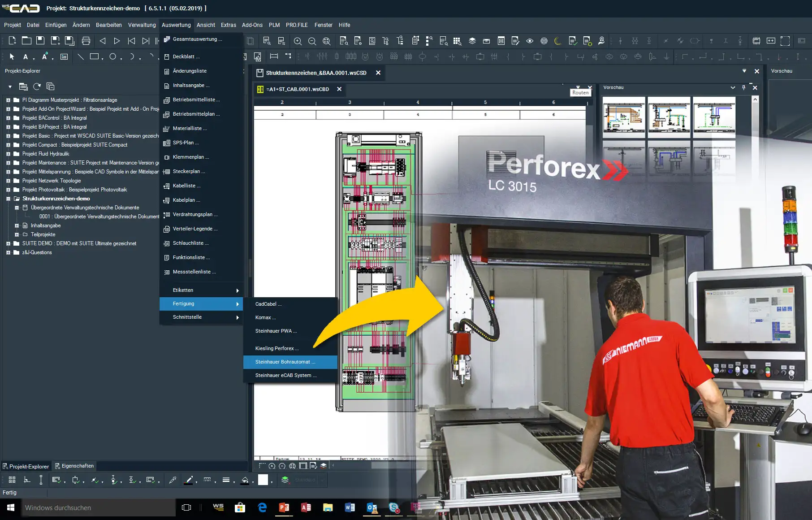812x520 pixels.
Task: Choose Steinhauer eCAB System entry
Action: 290,375
